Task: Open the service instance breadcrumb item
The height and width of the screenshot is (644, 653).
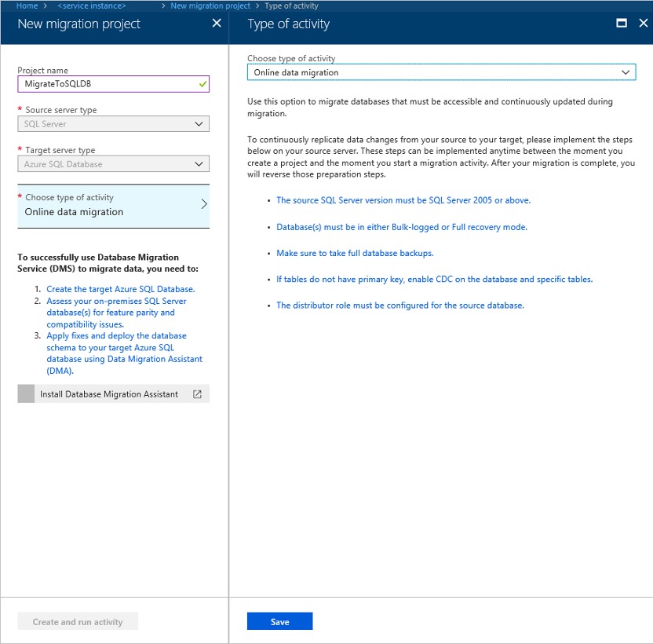Action: point(91,5)
